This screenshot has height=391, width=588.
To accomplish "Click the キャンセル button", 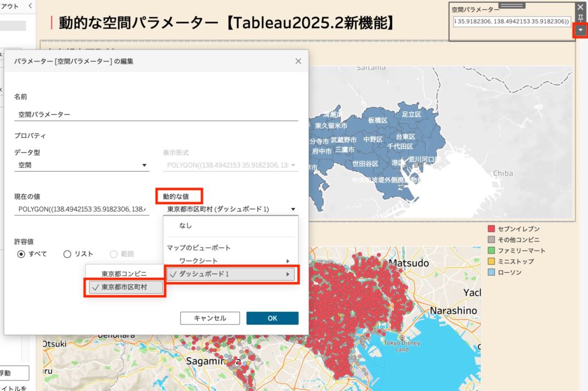I will (210, 318).
